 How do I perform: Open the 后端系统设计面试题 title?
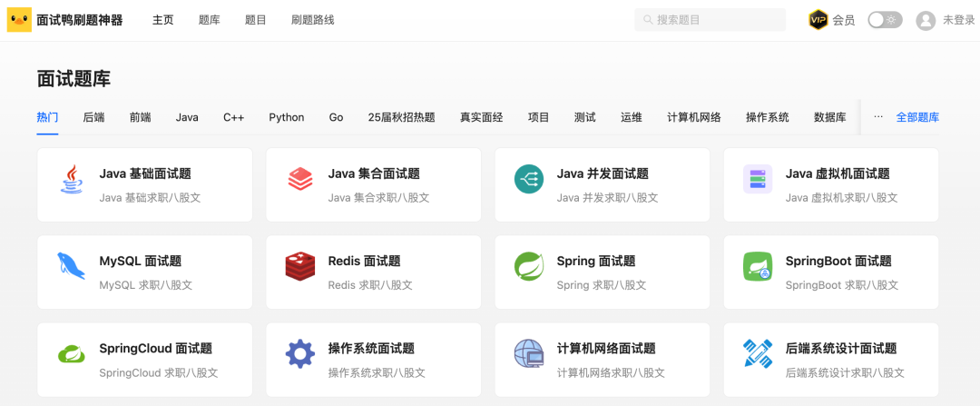(841, 349)
